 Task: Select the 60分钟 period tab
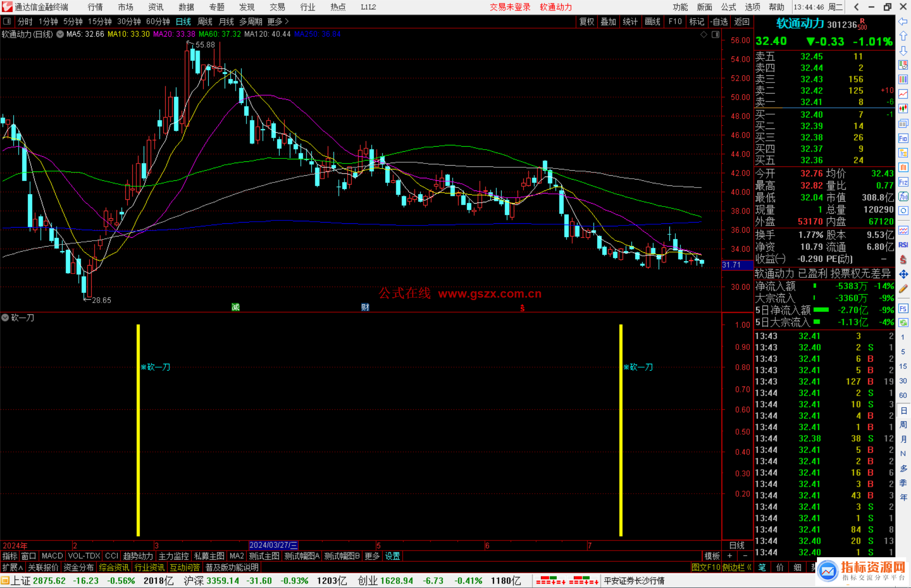(158, 21)
